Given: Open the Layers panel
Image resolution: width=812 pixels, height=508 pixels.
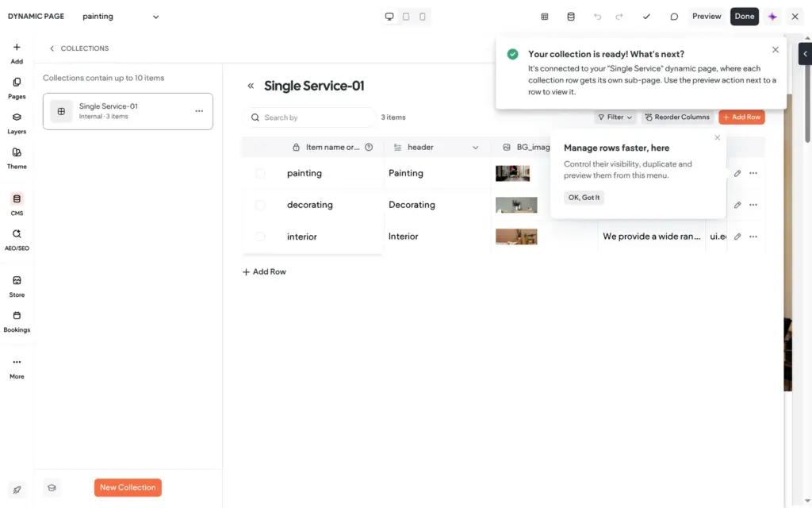Looking at the screenshot, I should (x=17, y=124).
